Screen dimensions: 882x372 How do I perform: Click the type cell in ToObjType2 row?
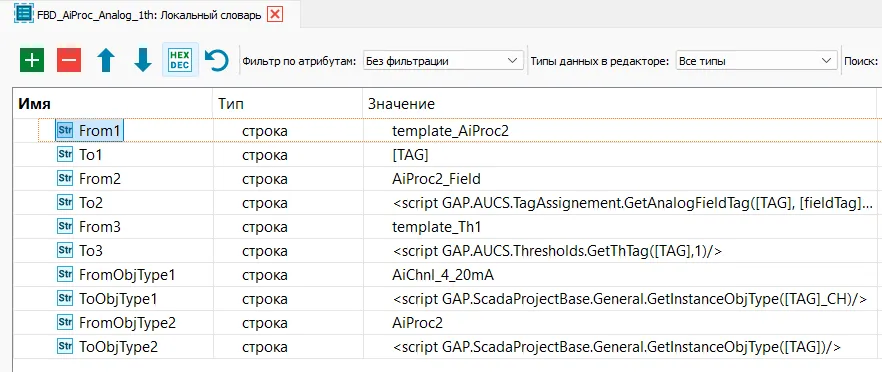pos(287,347)
